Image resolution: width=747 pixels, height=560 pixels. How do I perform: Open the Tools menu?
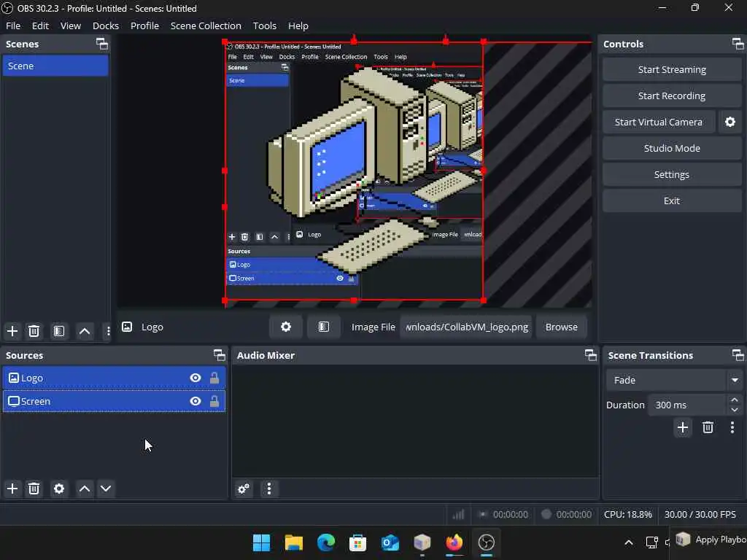(264, 26)
